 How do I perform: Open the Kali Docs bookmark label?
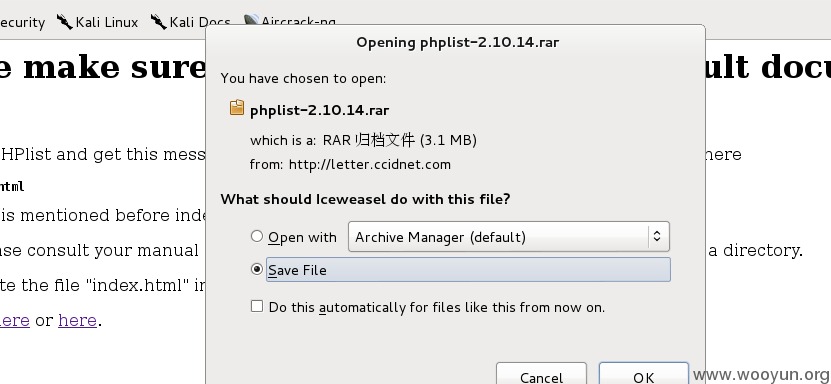click(x=200, y=22)
